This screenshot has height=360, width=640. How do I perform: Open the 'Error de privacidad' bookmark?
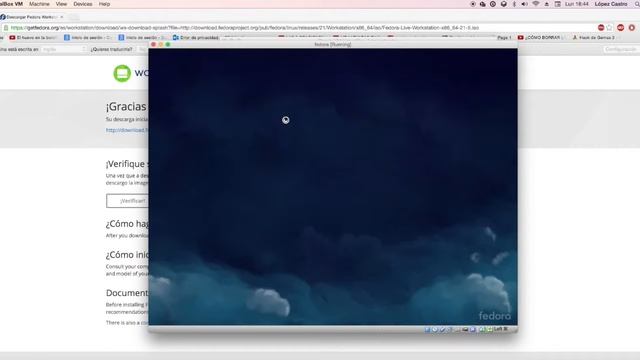point(196,38)
